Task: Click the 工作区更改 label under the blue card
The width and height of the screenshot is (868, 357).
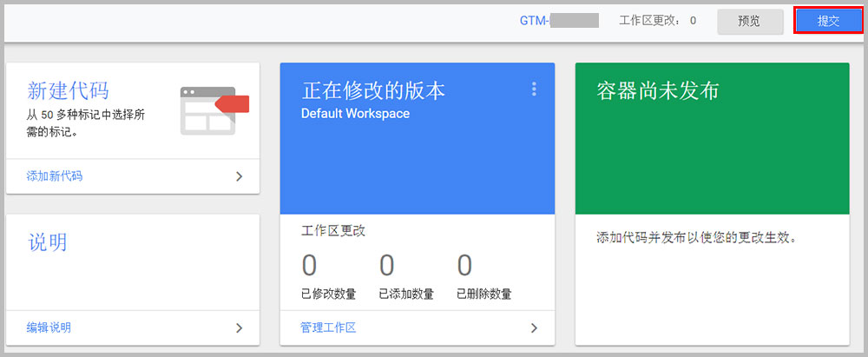Action: pos(333,231)
